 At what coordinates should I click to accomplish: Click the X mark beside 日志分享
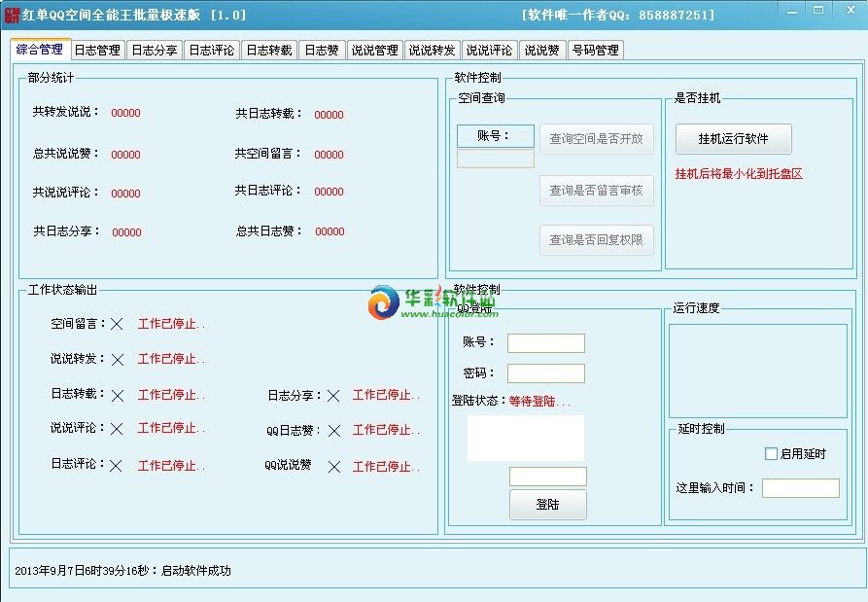point(333,396)
